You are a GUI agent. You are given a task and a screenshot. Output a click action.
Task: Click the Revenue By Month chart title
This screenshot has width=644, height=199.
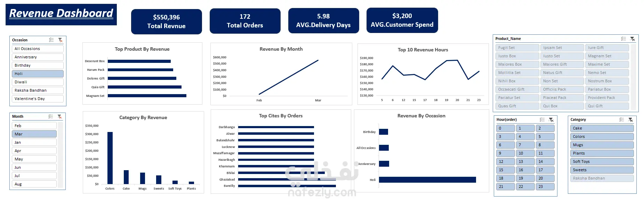click(281, 49)
